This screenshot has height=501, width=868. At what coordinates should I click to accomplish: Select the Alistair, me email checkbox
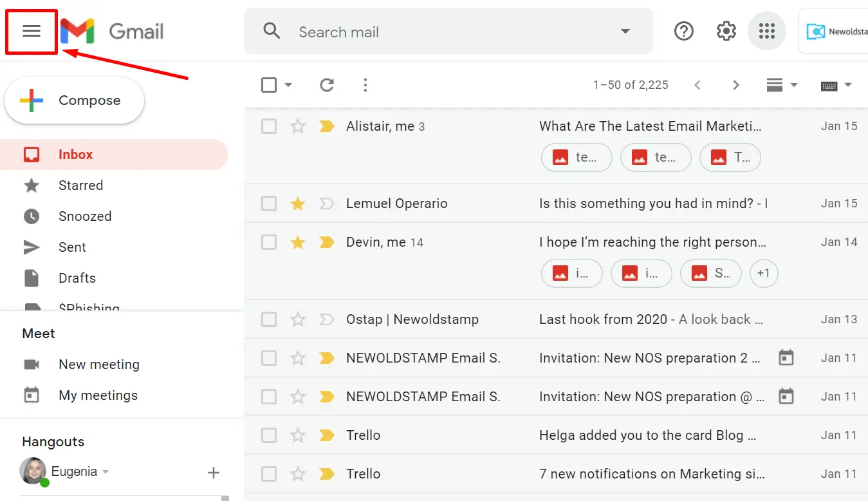click(x=269, y=126)
